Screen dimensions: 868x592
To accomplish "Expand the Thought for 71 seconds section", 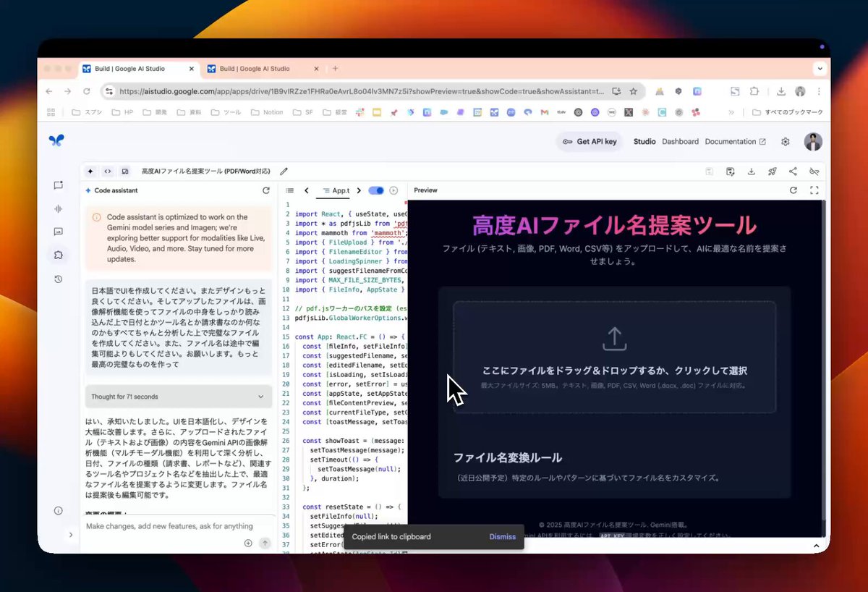I will (x=179, y=397).
